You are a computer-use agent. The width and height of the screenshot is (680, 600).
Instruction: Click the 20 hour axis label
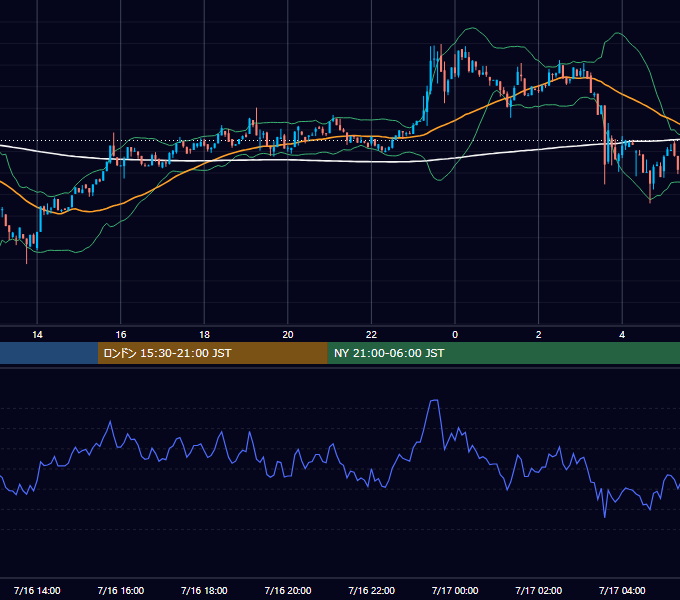(x=288, y=335)
